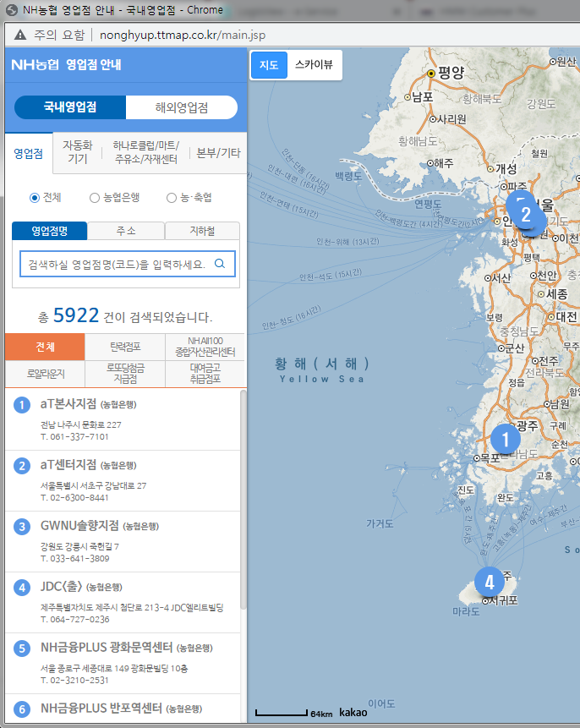Screen dimensions: 580x728
Task: Open GWNU솔향지점 branch entry
Action: pyautogui.click(x=123, y=541)
